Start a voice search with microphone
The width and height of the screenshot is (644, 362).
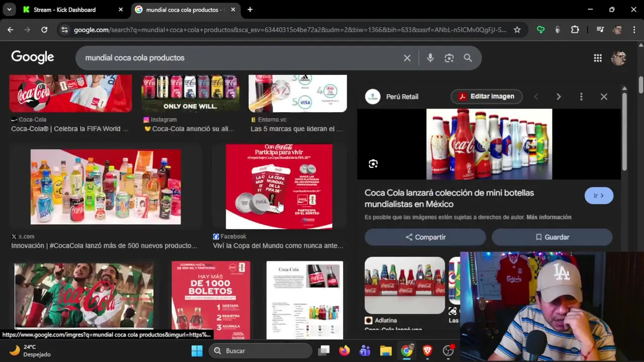point(430,58)
